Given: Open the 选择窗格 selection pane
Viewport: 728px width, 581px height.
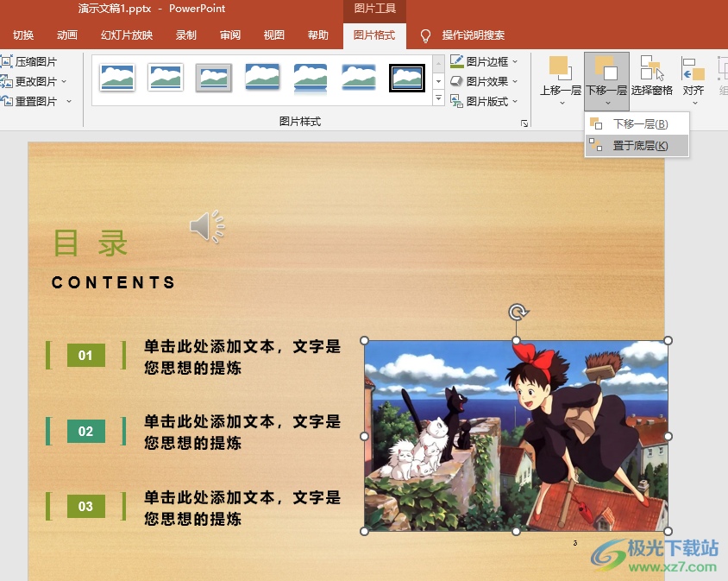Looking at the screenshot, I should pyautogui.click(x=652, y=76).
